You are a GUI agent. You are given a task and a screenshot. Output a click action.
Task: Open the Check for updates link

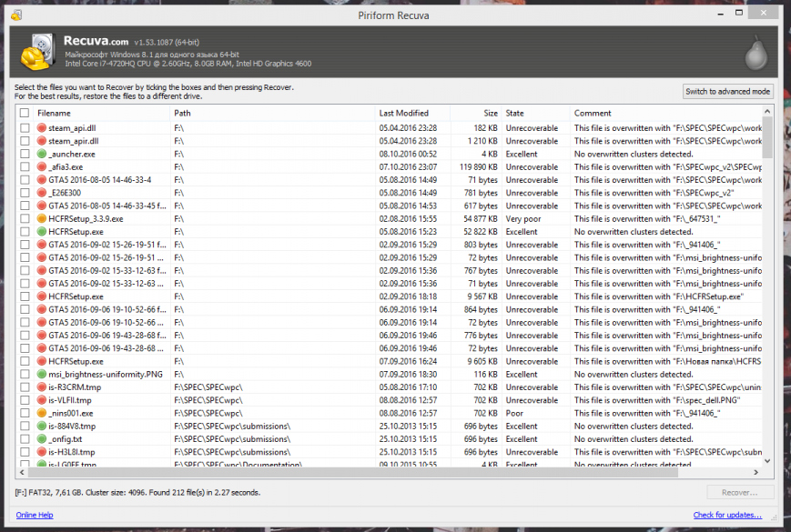click(727, 515)
